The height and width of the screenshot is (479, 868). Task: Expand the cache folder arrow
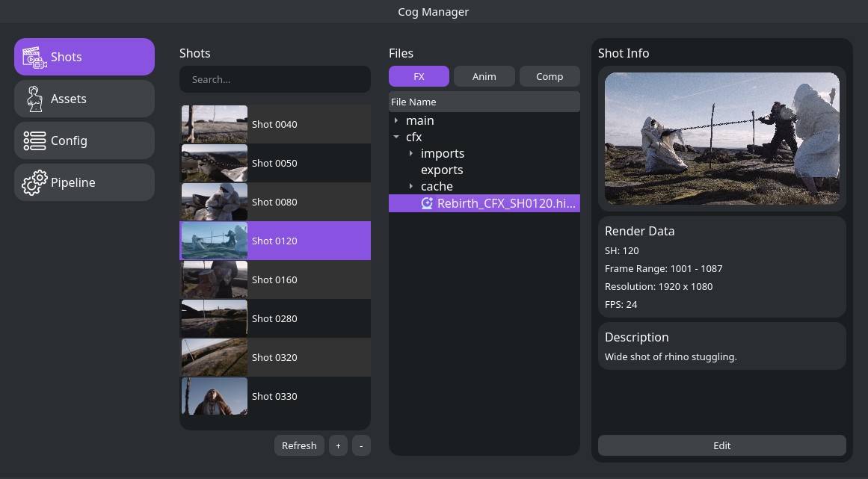coord(411,186)
